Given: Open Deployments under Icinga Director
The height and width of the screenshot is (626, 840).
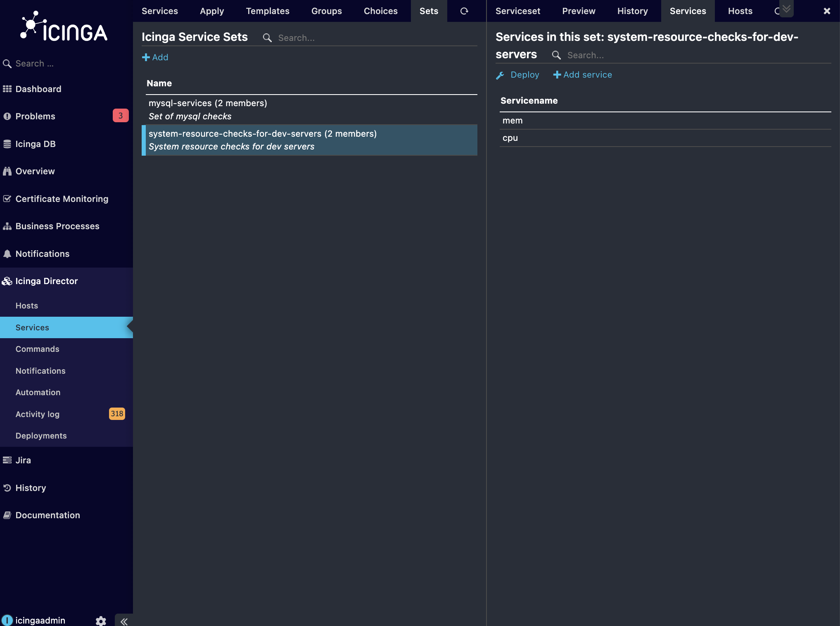Looking at the screenshot, I should coord(66,436).
